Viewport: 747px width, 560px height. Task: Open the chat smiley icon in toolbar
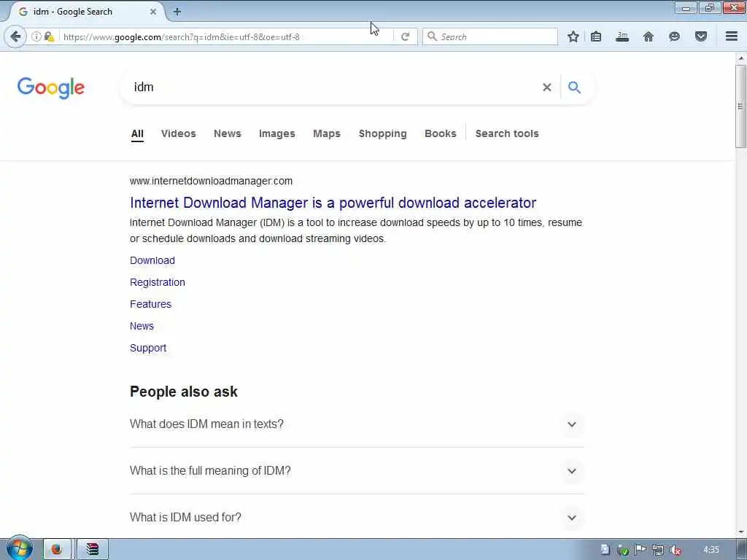coord(674,36)
